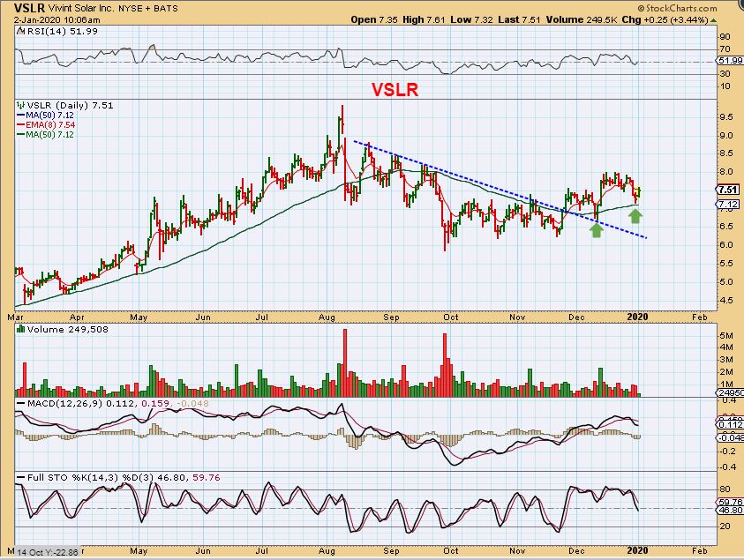744x560 pixels.
Task: Click the red VSLR chart title
Action: pyautogui.click(x=395, y=90)
